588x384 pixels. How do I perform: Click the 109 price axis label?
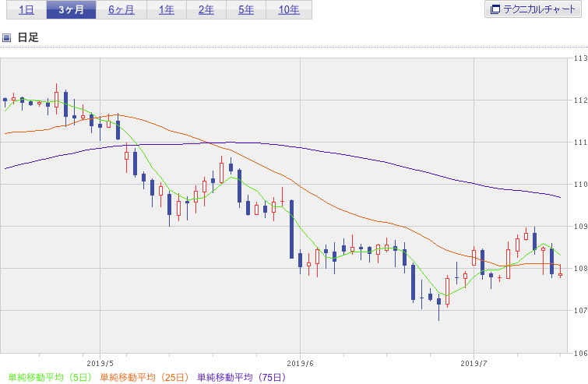580,226
